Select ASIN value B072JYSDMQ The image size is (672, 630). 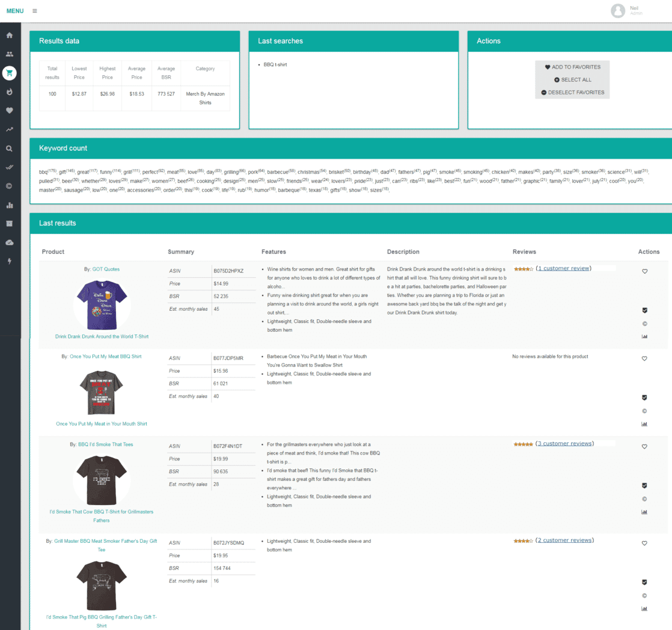tap(228, 543)
